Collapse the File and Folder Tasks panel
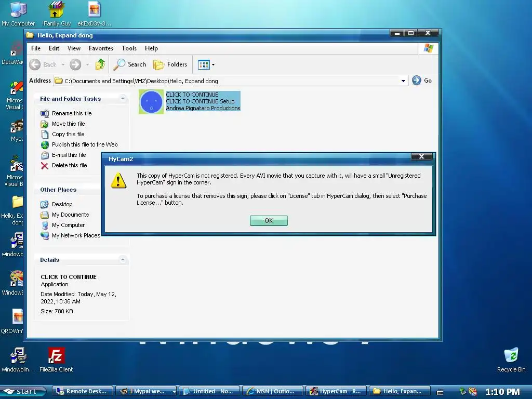Screen dimensions: 532x399 point(123,99)
